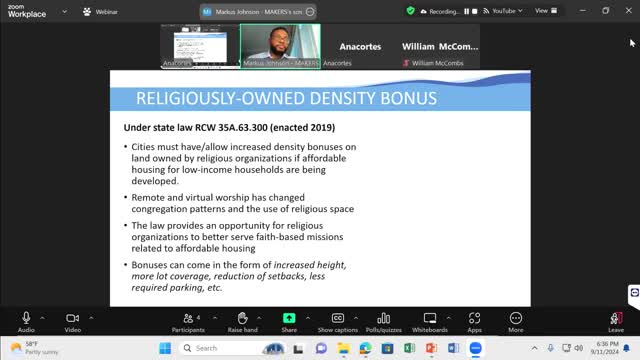Screen dimensions: 640x360
Task: Open Recording status indicator
Action: 440,11
